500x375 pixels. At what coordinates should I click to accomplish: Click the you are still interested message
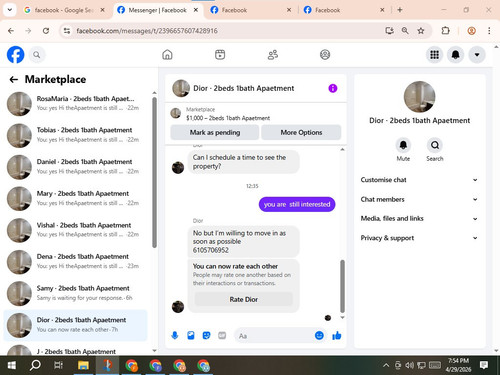(x=297, y=204)
